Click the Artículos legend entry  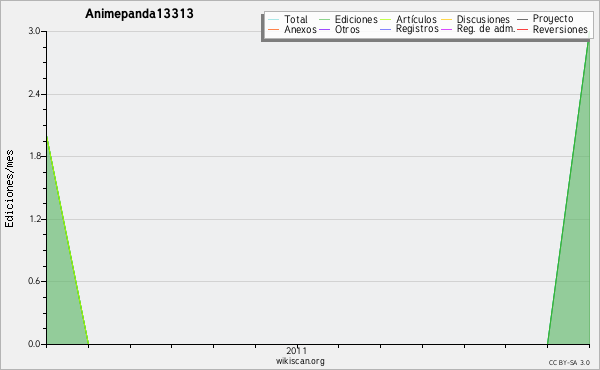tap(416, 19)
